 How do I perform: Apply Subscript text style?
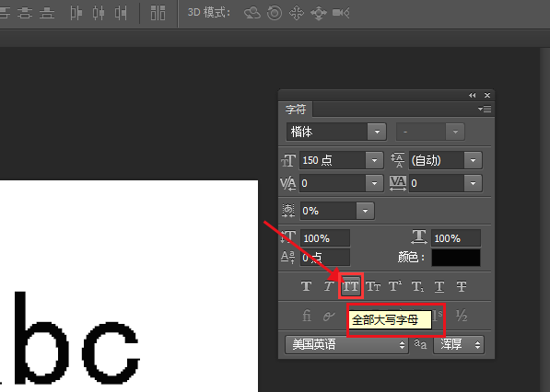(417, 286)
